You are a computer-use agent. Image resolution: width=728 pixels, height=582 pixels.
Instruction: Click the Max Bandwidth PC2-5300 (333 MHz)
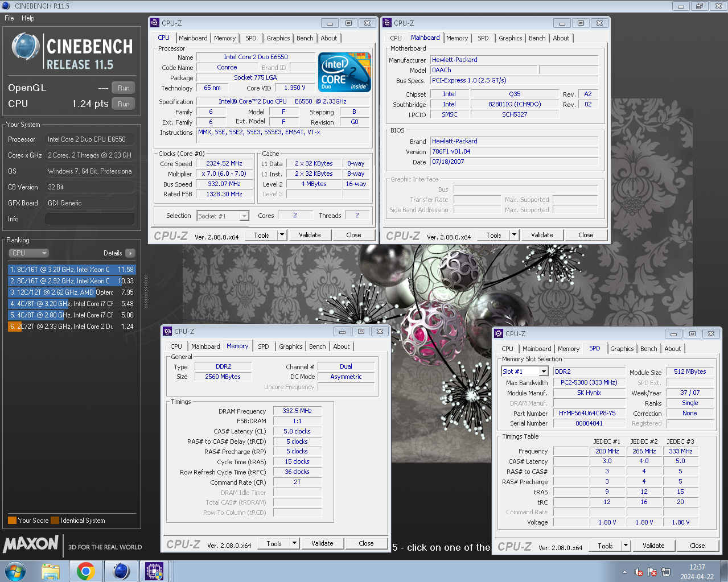(x=589, y=383)
